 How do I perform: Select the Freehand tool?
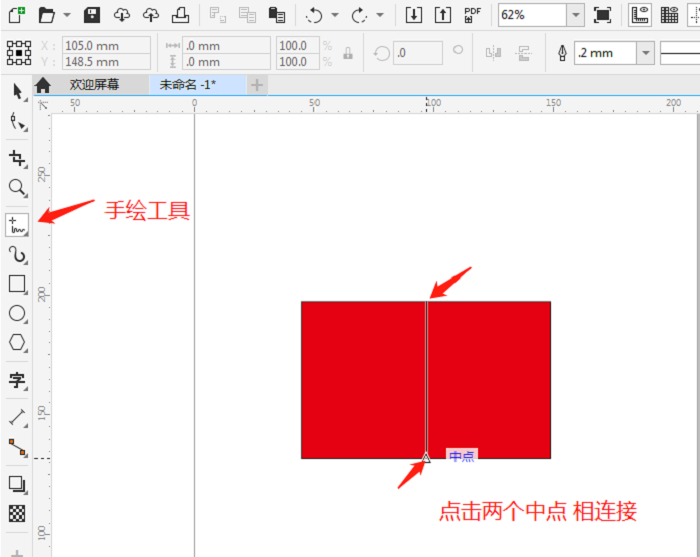click(17, 225)
